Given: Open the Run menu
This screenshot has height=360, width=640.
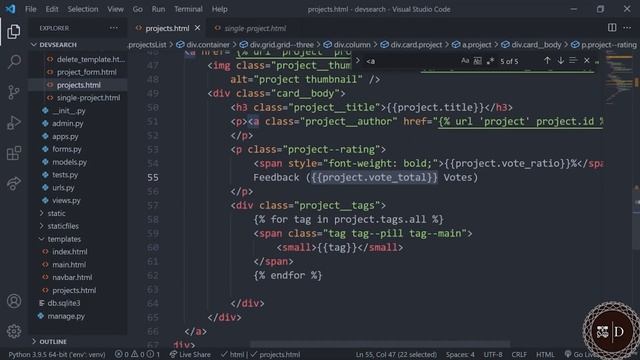Looking at the screenshot, I should tap(158, 9).
